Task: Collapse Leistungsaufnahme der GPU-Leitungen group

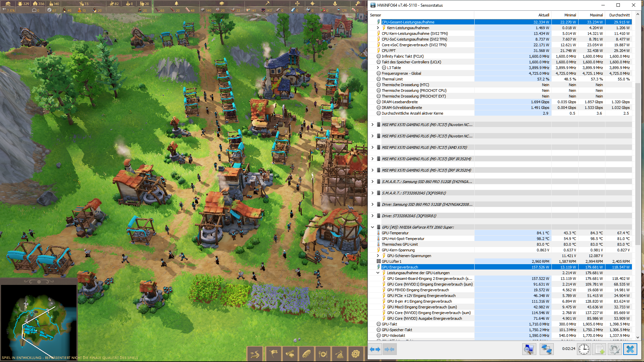Action: click(378, 273)
